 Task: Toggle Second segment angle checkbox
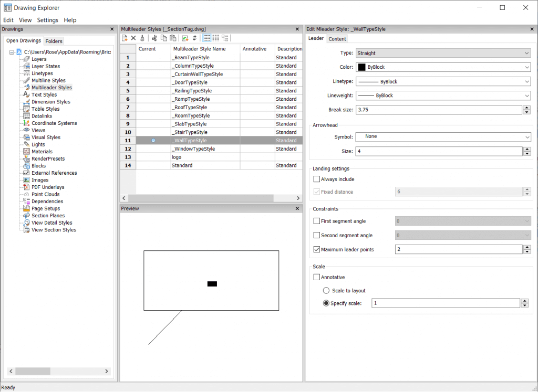[317, 235]
